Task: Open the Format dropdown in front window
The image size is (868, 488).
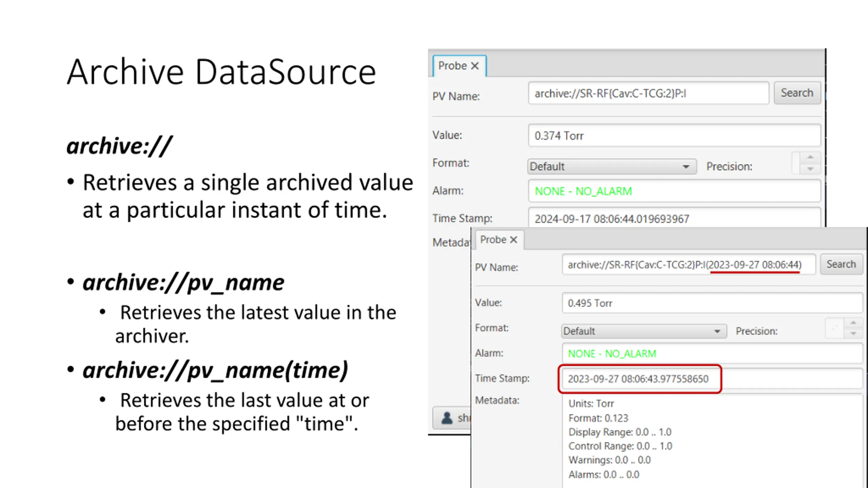Action: tap(644, 331)
